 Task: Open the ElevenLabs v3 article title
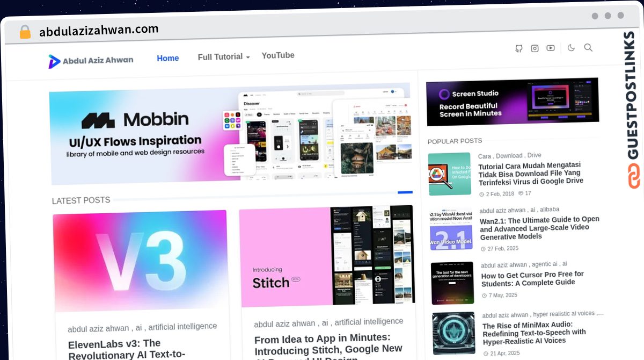(127, 349)
